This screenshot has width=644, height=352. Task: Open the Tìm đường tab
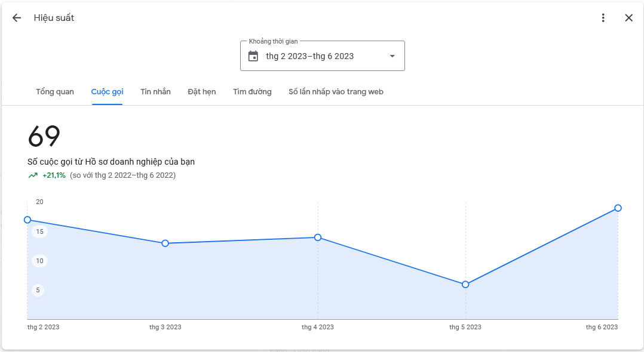pos(252,91)
